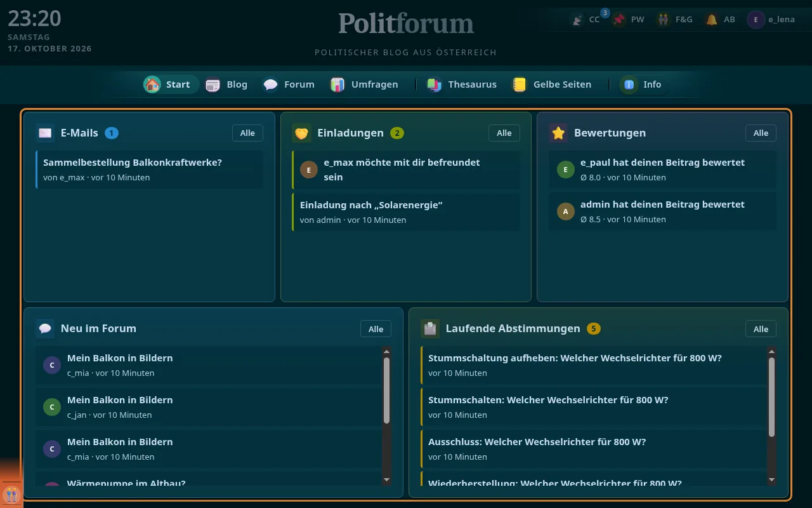This screenshot has height=508, width=812.
Task: Open F&G via the two-people icon in the header
Action: click(x=664, y=20)
